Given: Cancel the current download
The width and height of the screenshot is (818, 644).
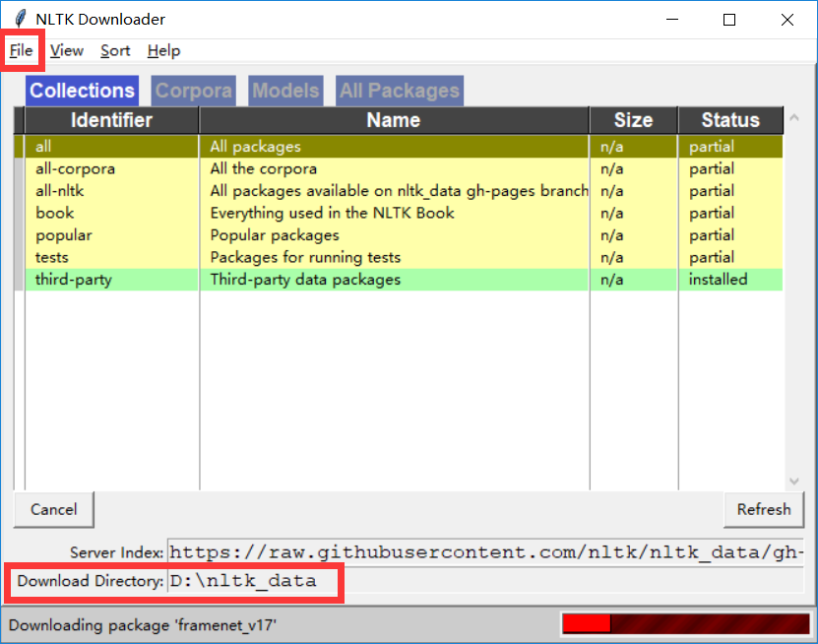Looking at the screenshot, I should point(53,509).
